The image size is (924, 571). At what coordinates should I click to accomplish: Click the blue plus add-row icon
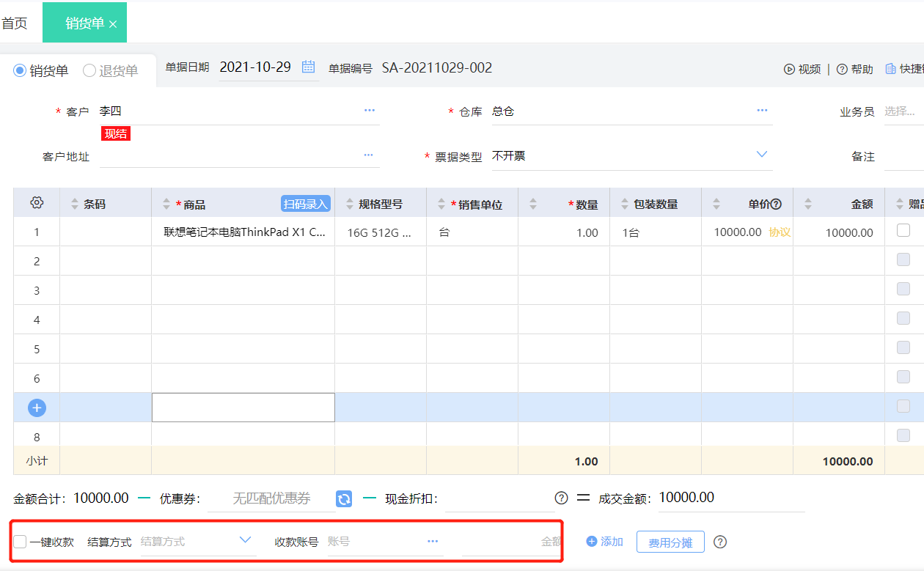(x=37, y=408)
